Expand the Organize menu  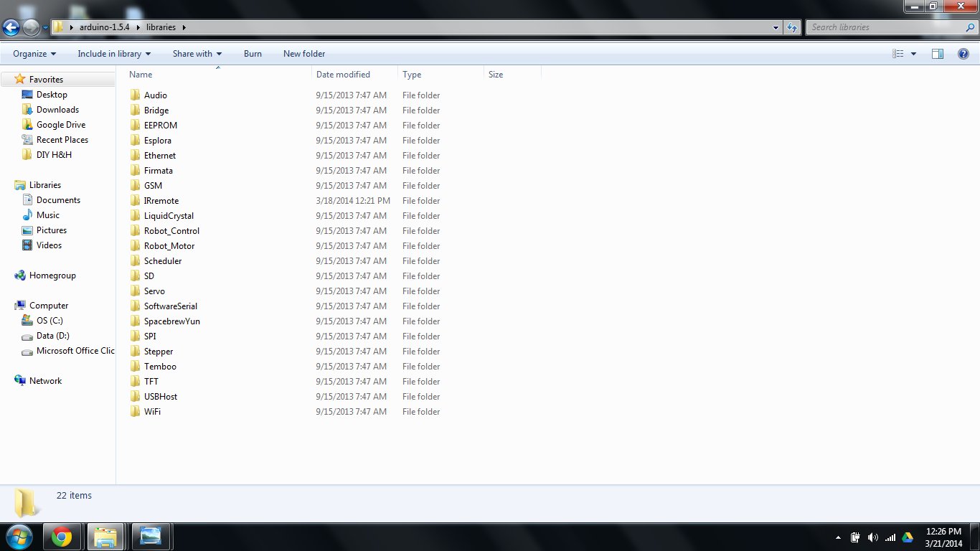pyautogui.click(x=34, y=54)
